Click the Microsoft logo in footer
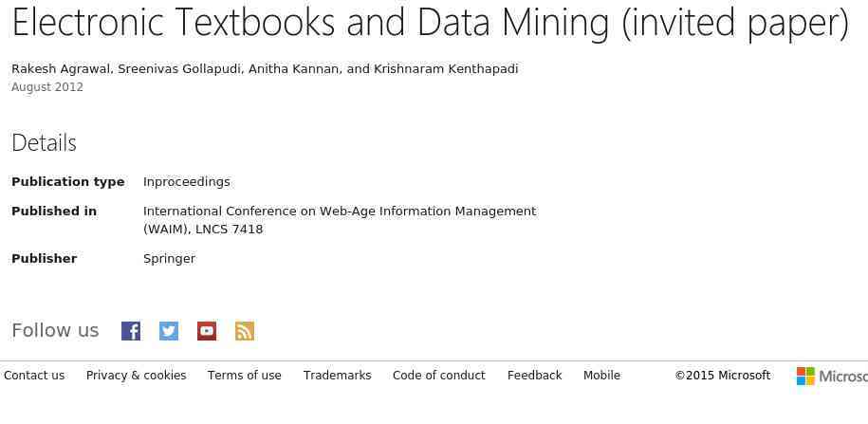The height and width of the screenshot is (424, 868). click(832, 376)
